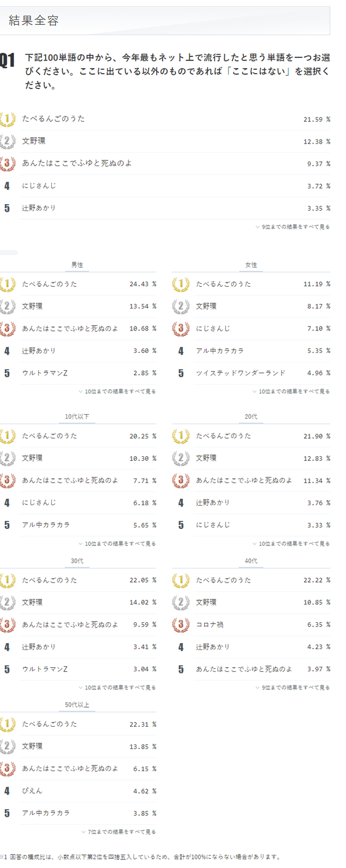
Task: Click 辻野あかり in the overall ranking
Action: pyautogui.click(x=39, y=208)
